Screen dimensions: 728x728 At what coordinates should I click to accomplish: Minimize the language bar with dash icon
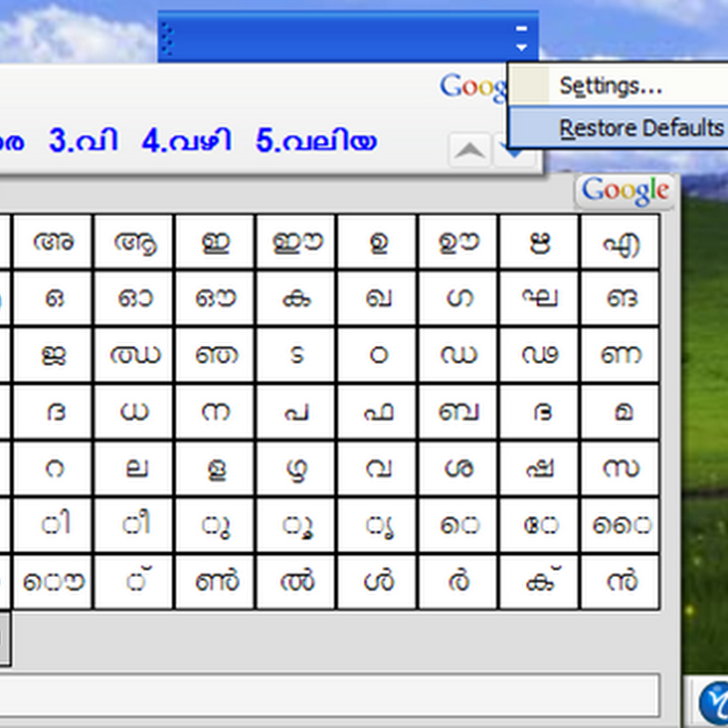coord(521,29)
